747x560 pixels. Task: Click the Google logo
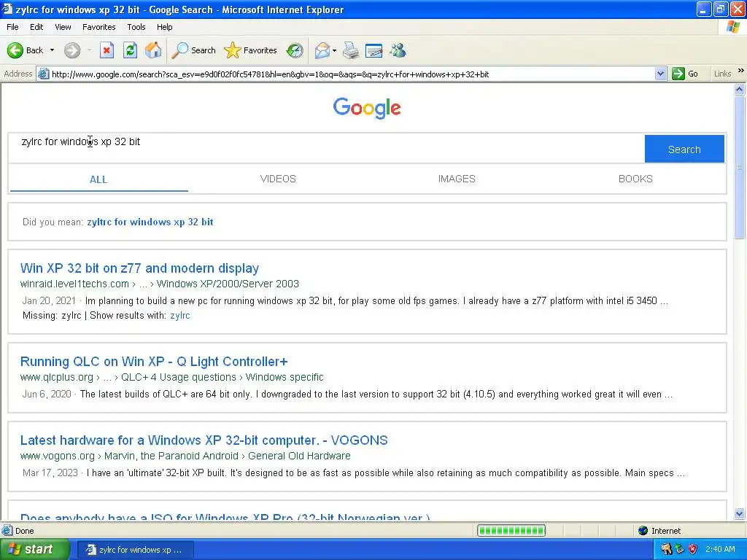tap(367, 108)
